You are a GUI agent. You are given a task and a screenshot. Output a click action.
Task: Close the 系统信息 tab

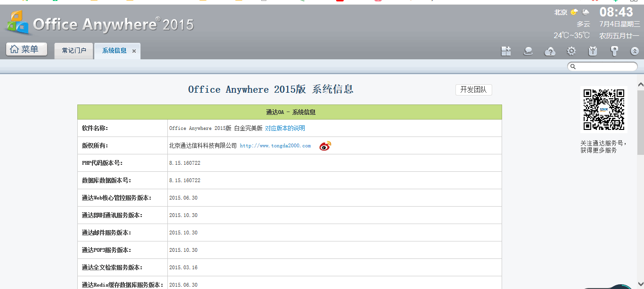(134, 51)
